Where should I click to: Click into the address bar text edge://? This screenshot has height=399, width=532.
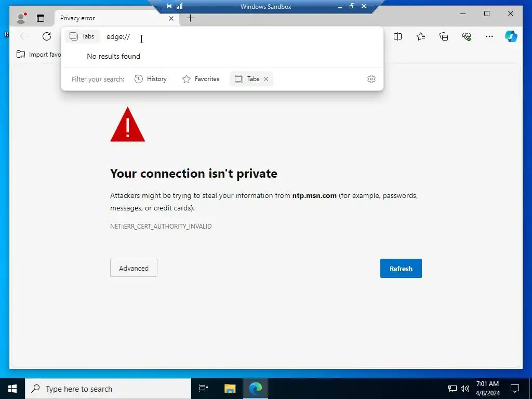click(118, 37)
